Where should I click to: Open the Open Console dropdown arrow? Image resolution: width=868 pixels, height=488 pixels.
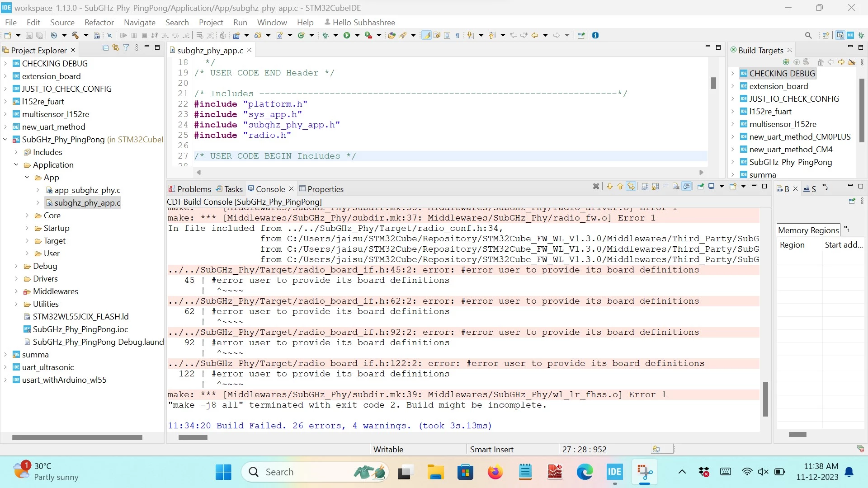(743, 186)
